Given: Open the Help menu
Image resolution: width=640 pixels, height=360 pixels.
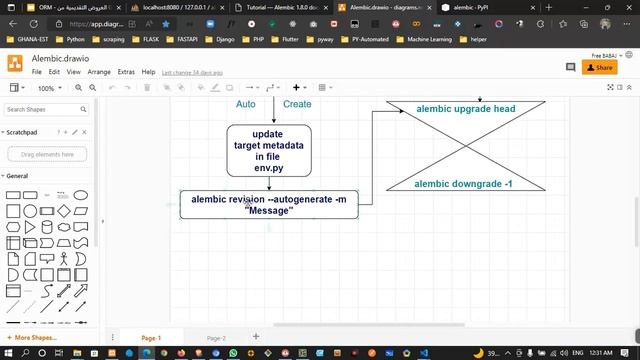Looking at the screenshot, I should pos(148,72).
